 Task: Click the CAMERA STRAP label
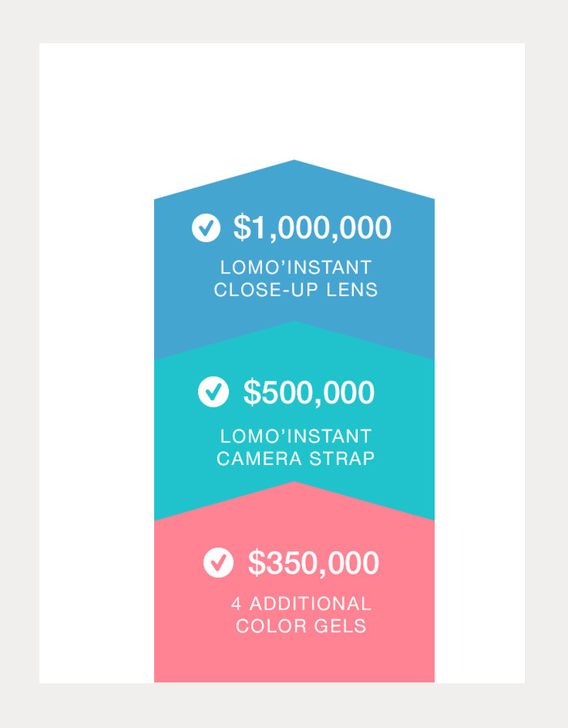click(x=295, y=459)
